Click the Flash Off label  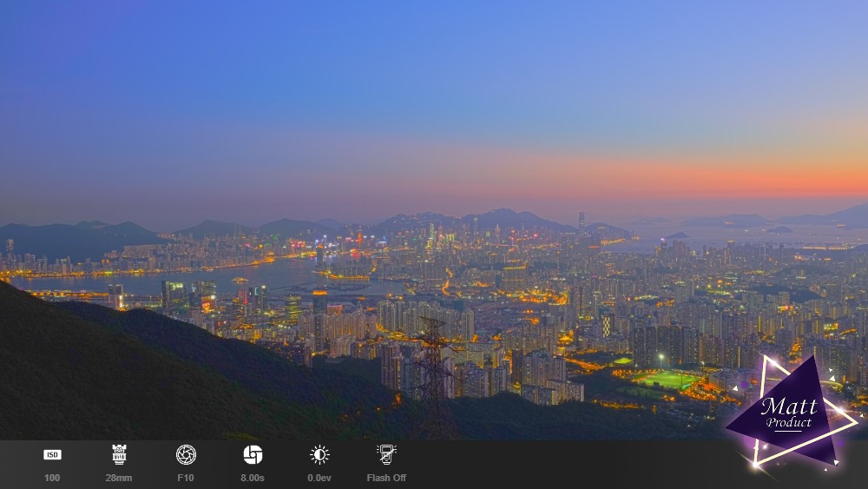(x=386, y=478)
